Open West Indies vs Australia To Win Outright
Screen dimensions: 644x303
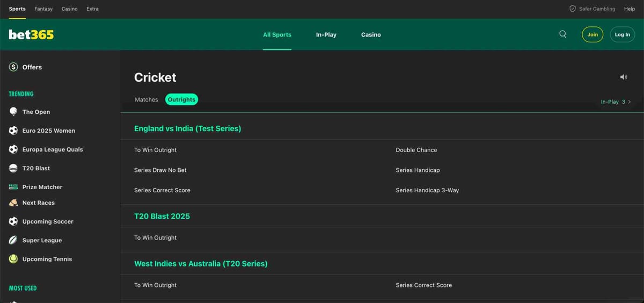tap(155, 285)
